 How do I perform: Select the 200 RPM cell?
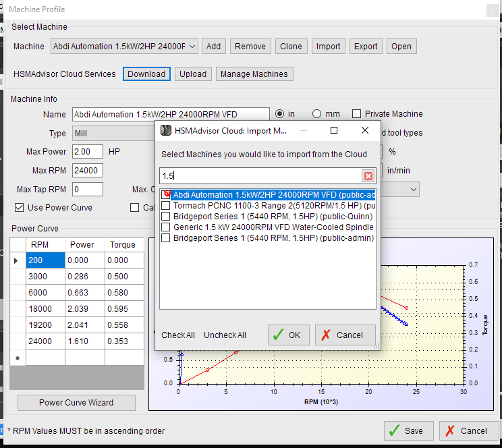click(x=45, y=260)
